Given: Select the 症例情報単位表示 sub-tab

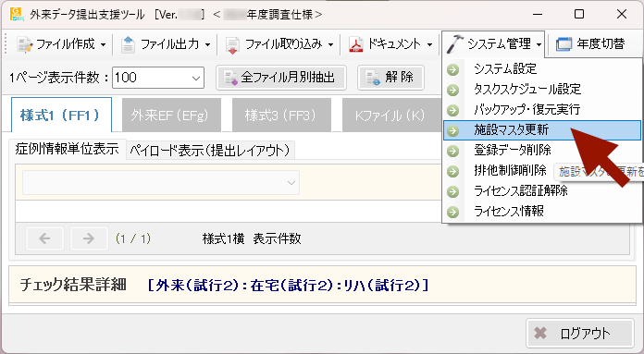Looking at the screenshot, I should pos(67,149).
